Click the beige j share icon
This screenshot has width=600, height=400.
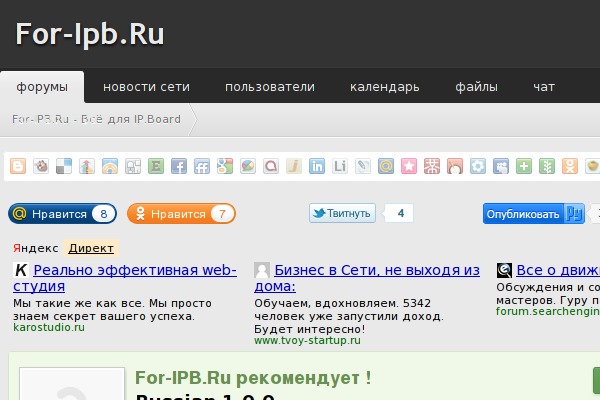(x=294, y=167)
